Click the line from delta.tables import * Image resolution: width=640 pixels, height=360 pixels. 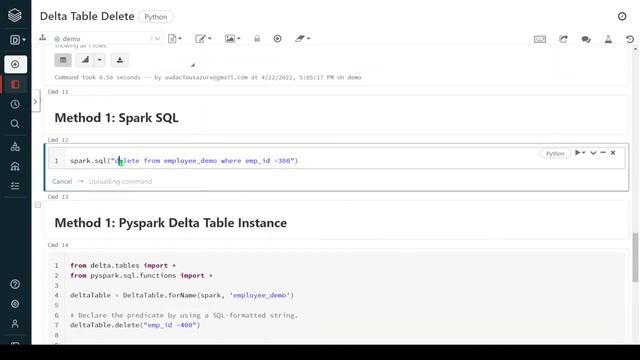click(123, 265)
